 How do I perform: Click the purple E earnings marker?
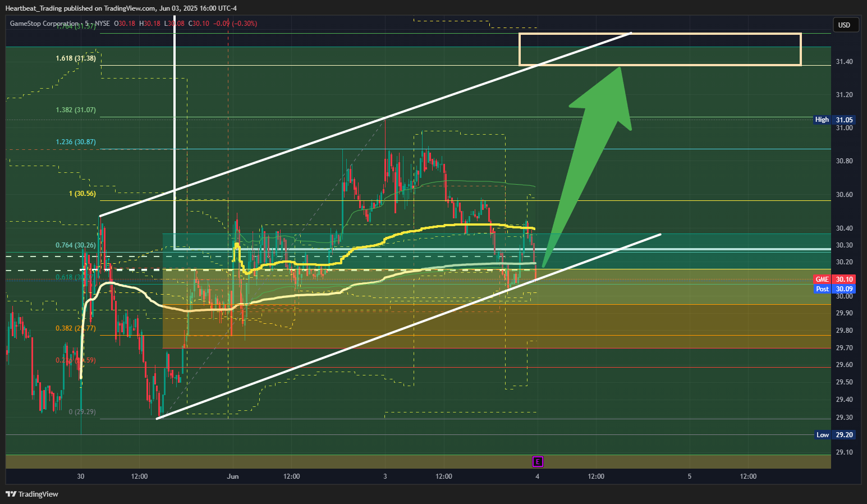pos(538,462)
